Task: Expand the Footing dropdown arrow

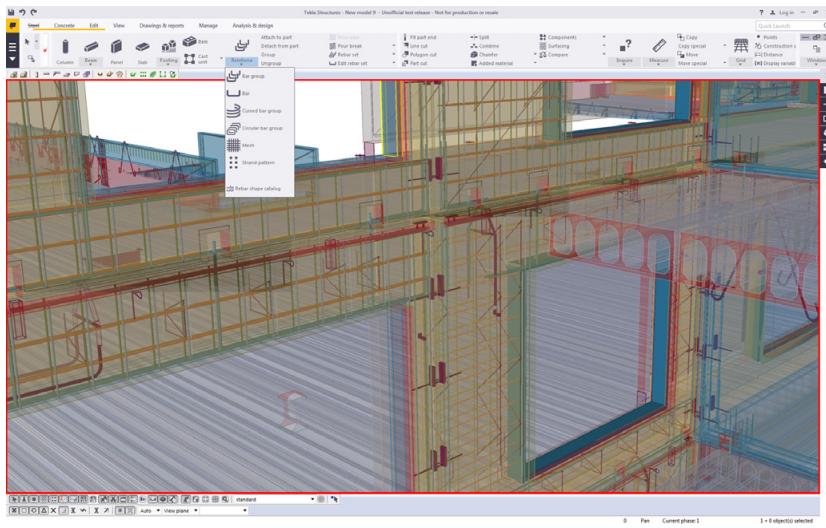Action: (169, 65)
